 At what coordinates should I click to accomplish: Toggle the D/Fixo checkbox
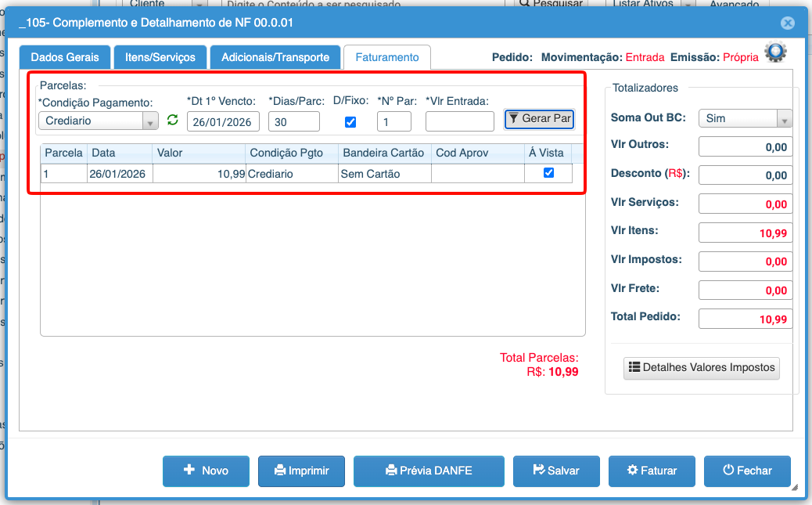pyautogui.click(x=350, y=121)
